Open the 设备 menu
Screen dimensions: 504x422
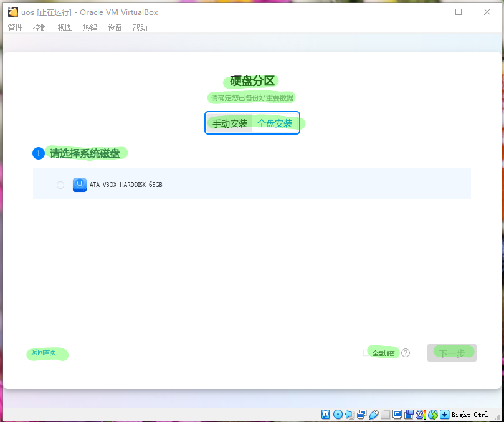(115, 27)
